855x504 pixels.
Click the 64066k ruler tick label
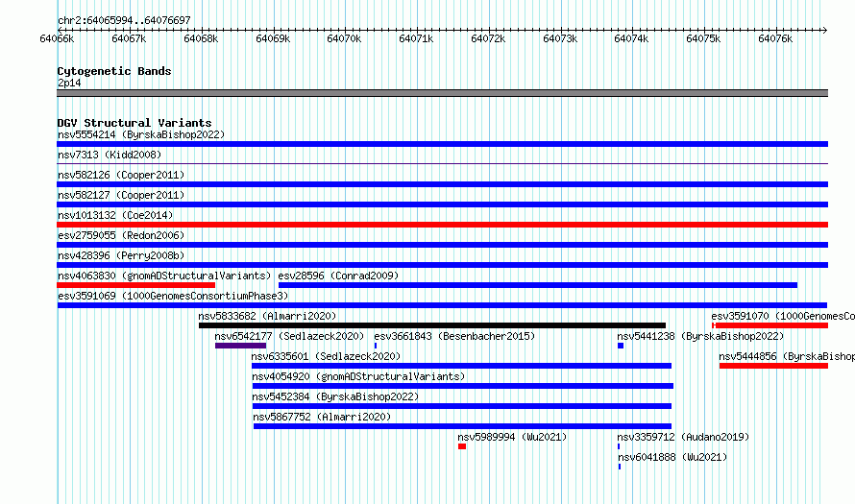click(57, 38)
